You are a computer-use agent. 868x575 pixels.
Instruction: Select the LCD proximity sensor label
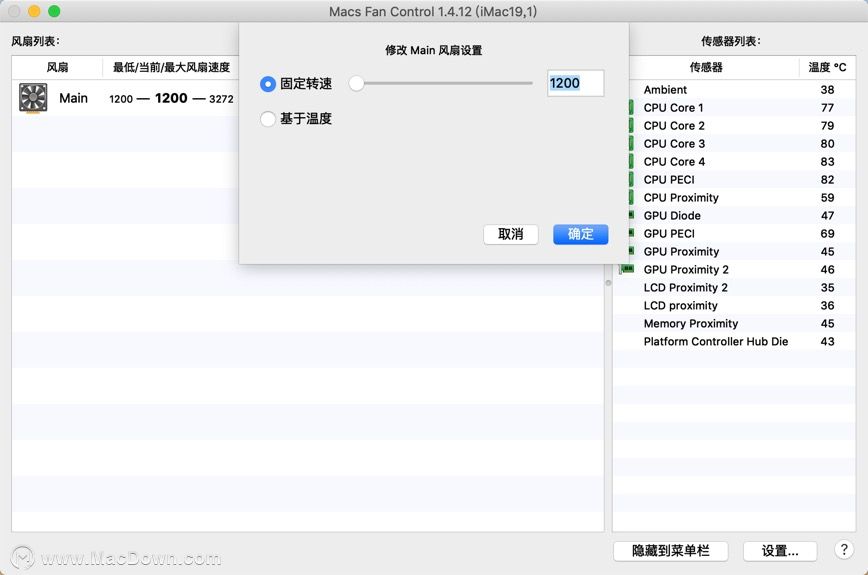pos(680,305)
